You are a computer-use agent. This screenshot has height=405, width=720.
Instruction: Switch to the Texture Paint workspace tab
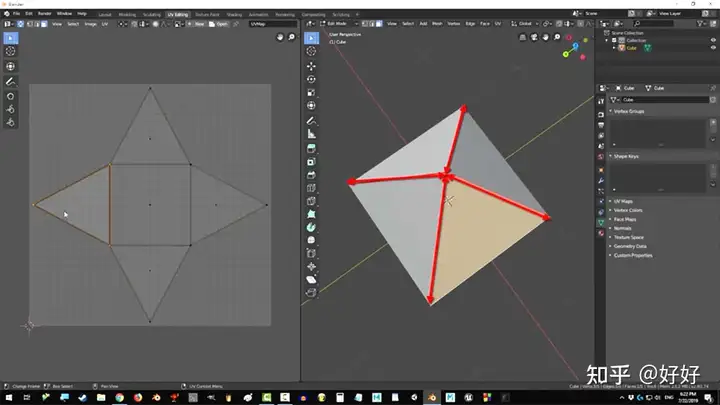click(x=208, y=14)
